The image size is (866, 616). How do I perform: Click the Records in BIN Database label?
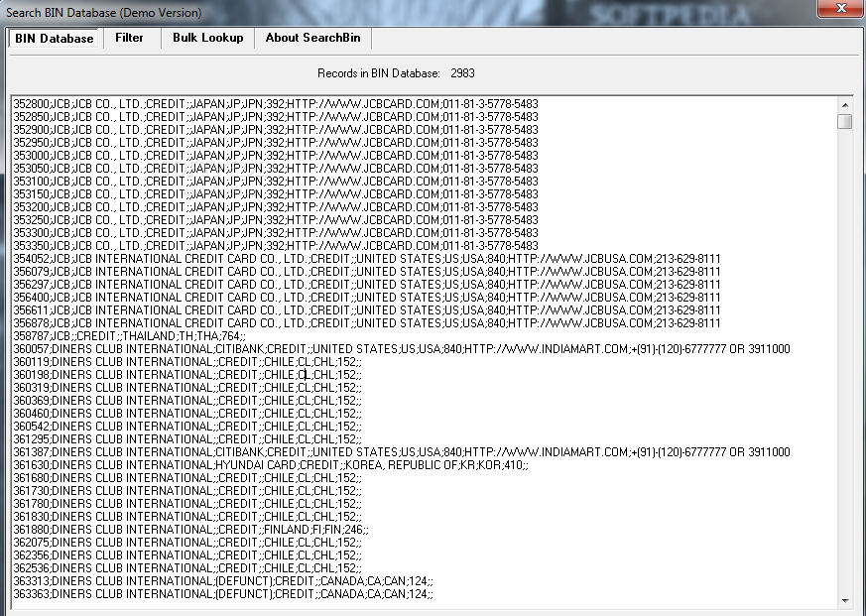tap(378, 73)
